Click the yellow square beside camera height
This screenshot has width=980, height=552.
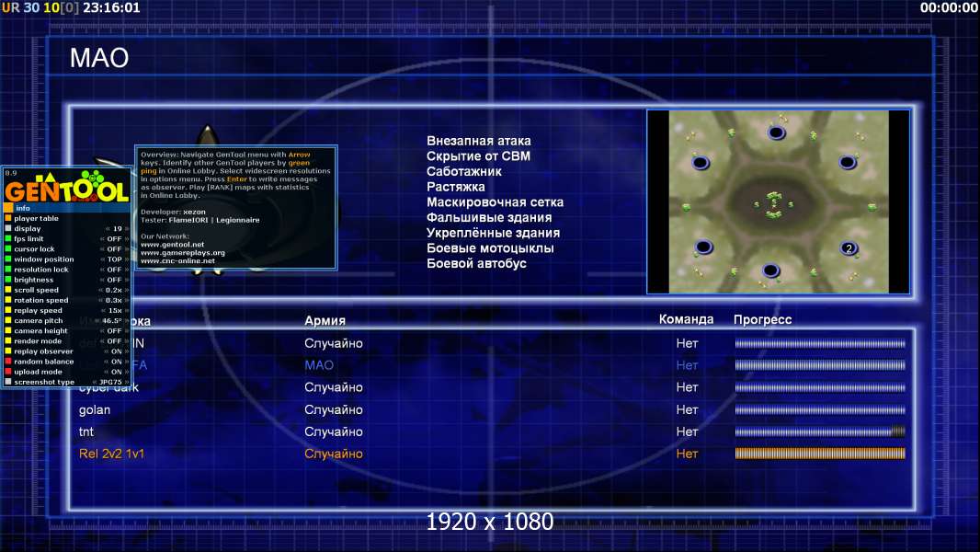(8, 330)
